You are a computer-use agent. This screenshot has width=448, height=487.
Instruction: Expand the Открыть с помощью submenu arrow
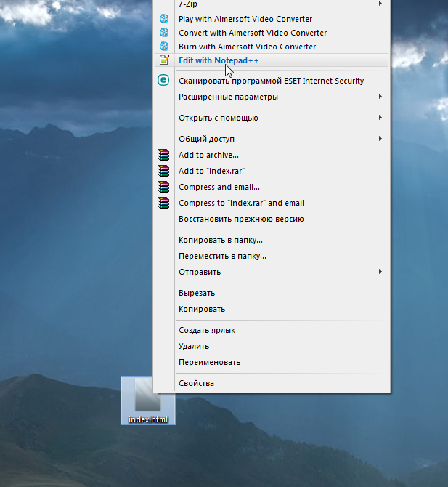pyautogui.click(x=380, y=118)
